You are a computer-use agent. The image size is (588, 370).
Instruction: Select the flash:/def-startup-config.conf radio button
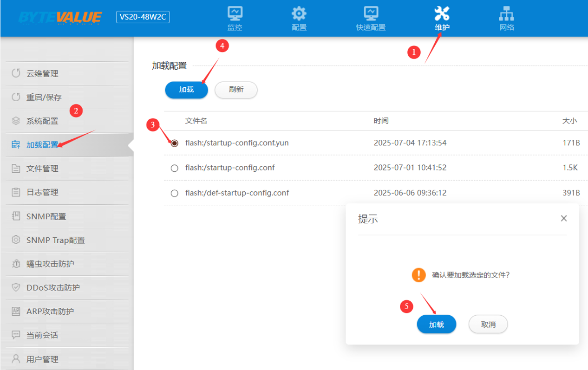coord(175,193)
